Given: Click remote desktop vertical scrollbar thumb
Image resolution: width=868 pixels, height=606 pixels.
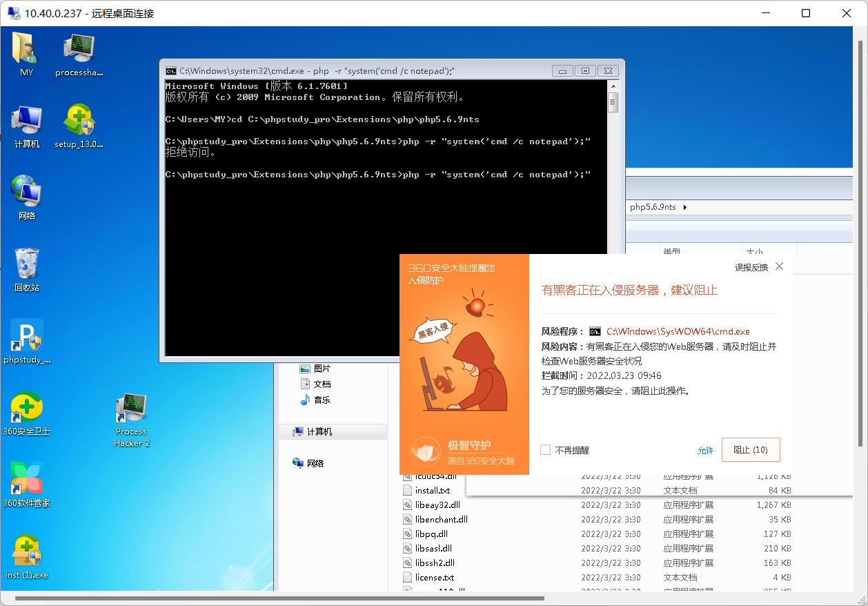Looking at the screenshot, I should click(860, 244).
